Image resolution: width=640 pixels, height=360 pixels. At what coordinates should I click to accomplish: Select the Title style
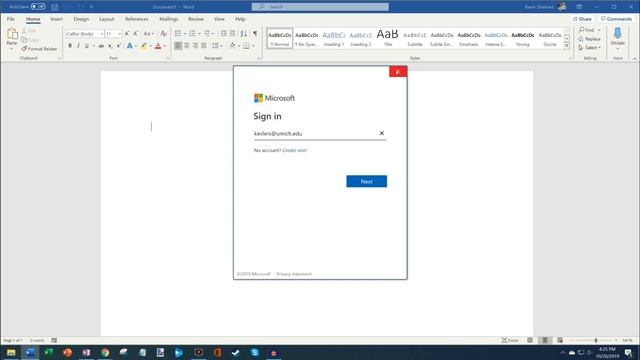point(388,39)
